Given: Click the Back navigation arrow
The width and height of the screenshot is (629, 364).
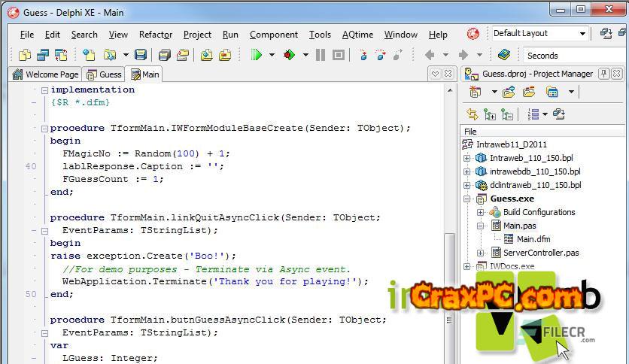Looking at the screenshot, I should pyautogui.click(x=430, y=55).
